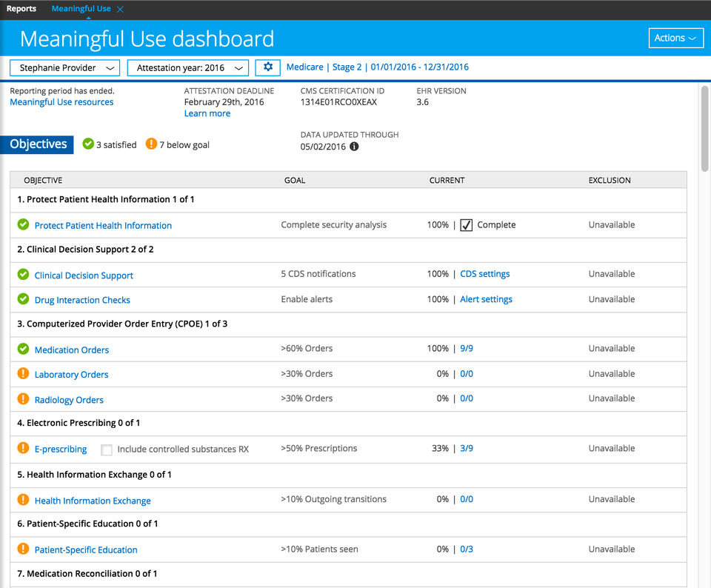
Task: Open the Actions dropdown menu
Action: click(675, 39)
